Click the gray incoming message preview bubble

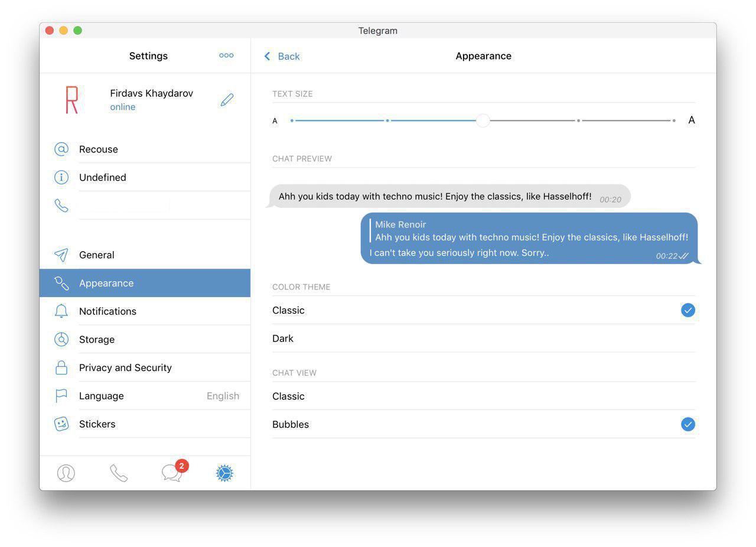pyautogui.click(x=449, y=196)
